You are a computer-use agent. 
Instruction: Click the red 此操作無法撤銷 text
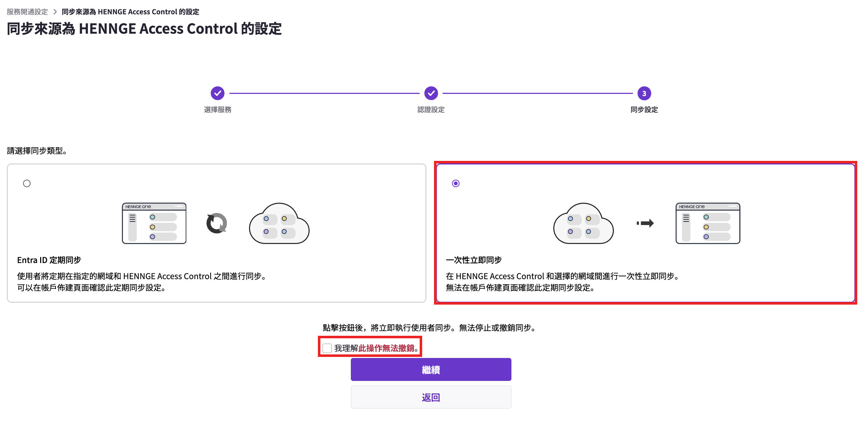point(386,348)
